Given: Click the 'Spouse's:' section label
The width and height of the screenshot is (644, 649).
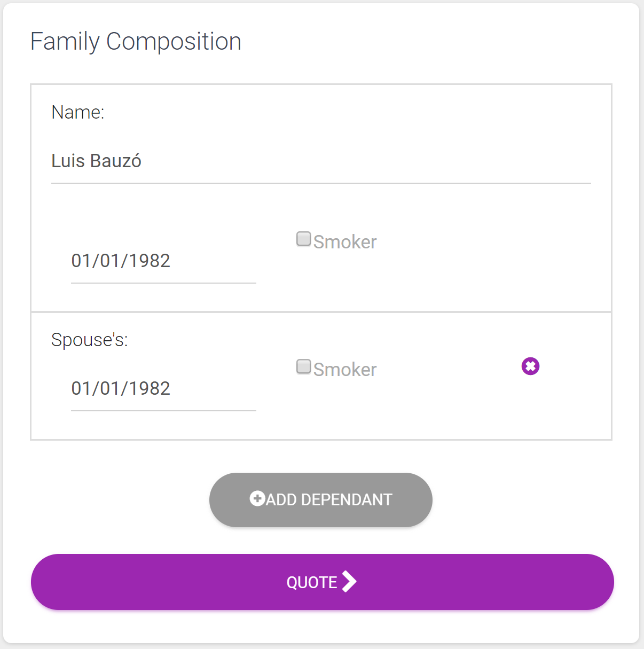Looking at the screenshot, I should pos(90,340).
